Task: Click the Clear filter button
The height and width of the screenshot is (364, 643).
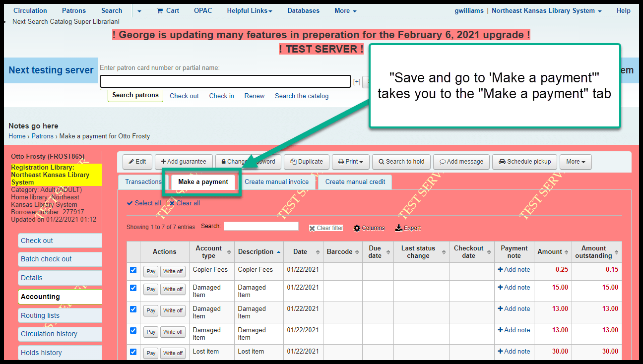Action: point(326,228)
